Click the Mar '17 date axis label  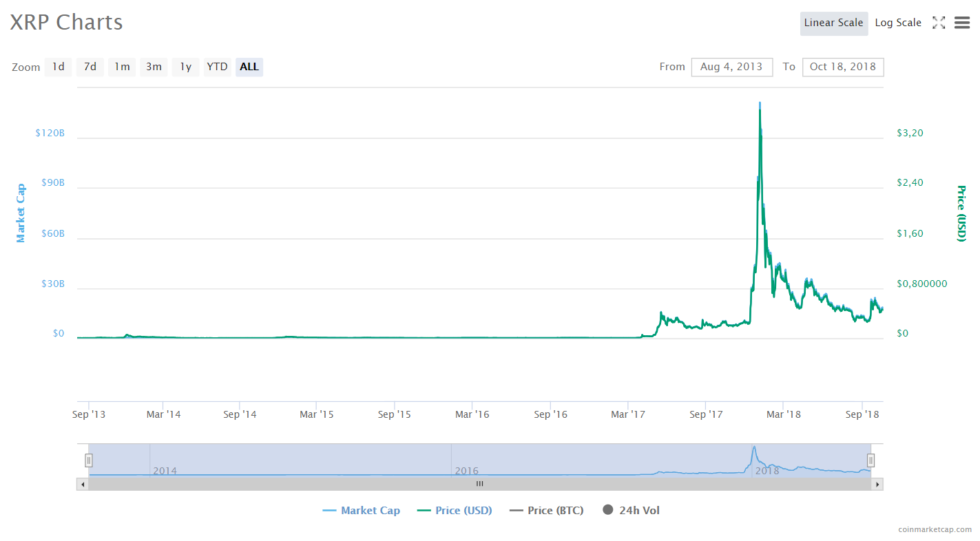pos(628,414)
